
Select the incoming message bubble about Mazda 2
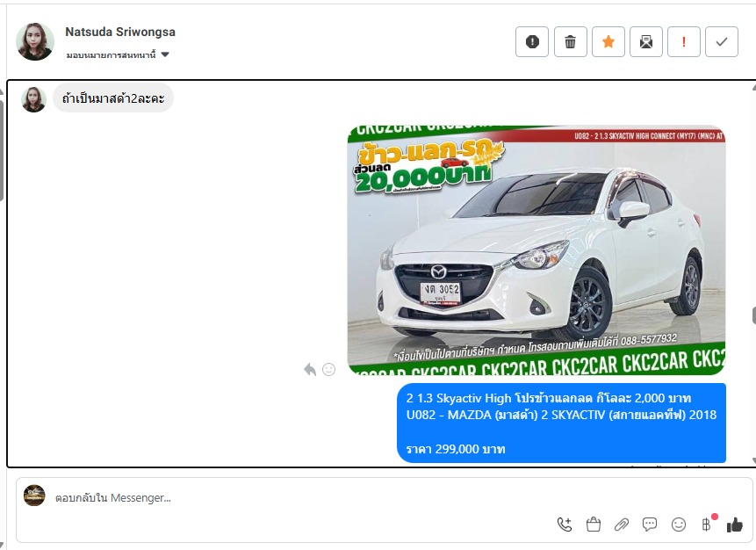[x=113, y=98]
